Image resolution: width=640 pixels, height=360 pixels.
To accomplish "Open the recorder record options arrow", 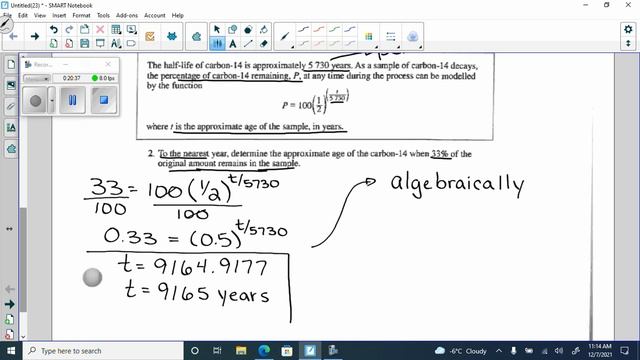I will coord(51,100).
